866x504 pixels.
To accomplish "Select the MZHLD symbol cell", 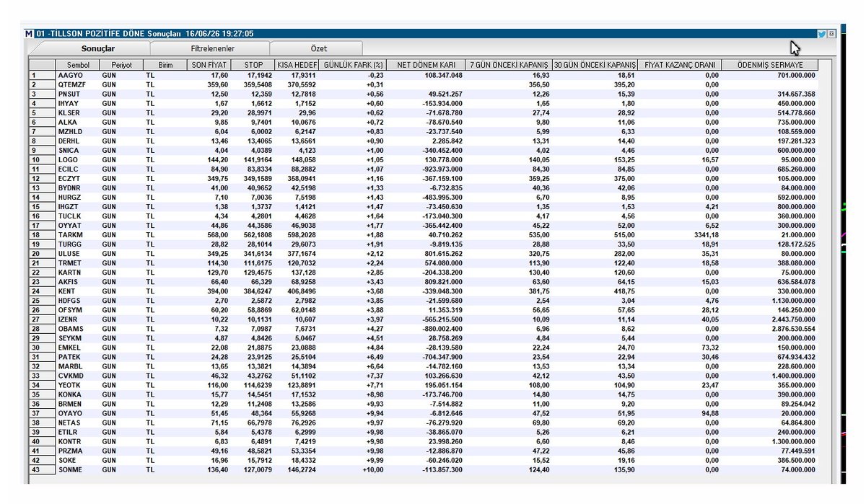I will click(x=78, y=131).
